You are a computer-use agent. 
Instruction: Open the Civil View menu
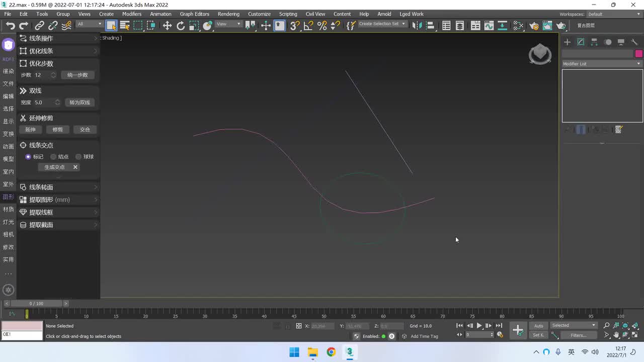(315, 14)
